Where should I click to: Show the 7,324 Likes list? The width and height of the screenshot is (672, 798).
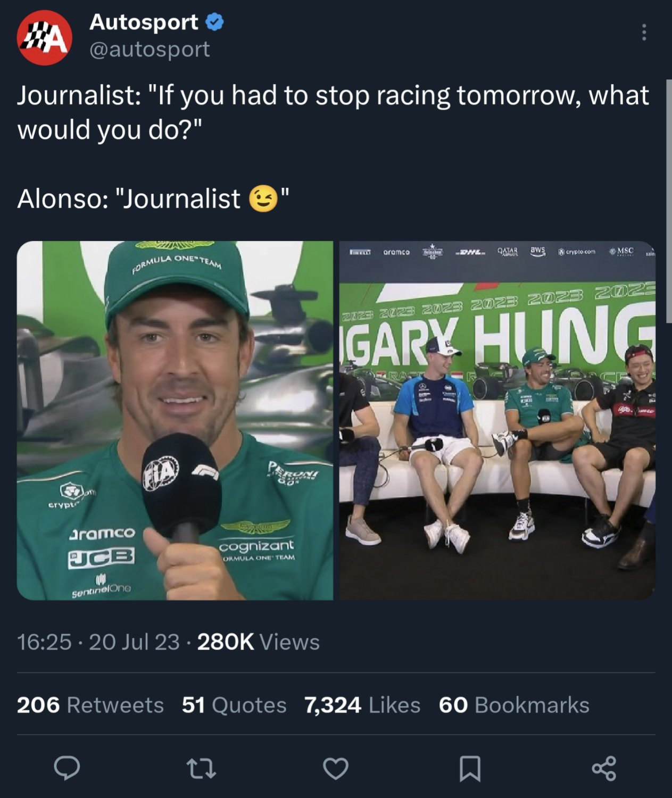coord(362,705)
